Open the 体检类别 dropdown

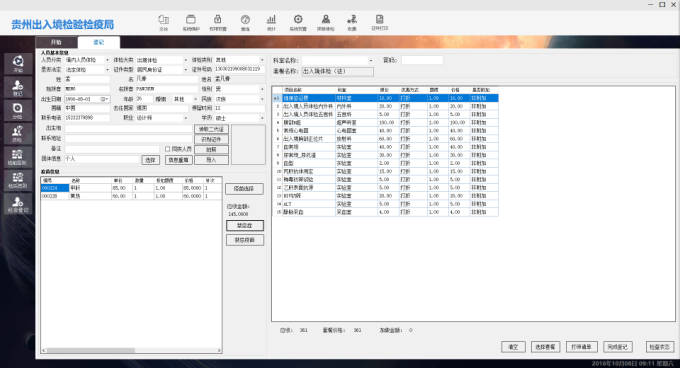pos(262,60)
